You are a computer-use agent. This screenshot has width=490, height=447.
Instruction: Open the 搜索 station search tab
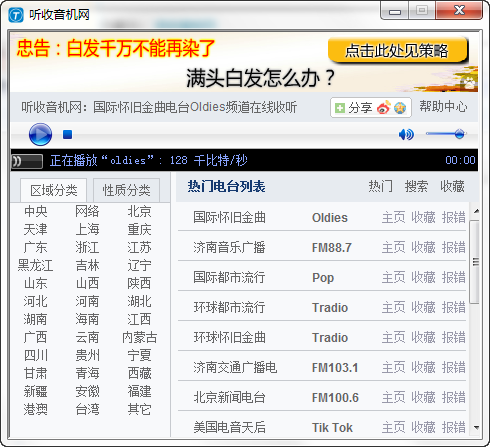[416, 186]
